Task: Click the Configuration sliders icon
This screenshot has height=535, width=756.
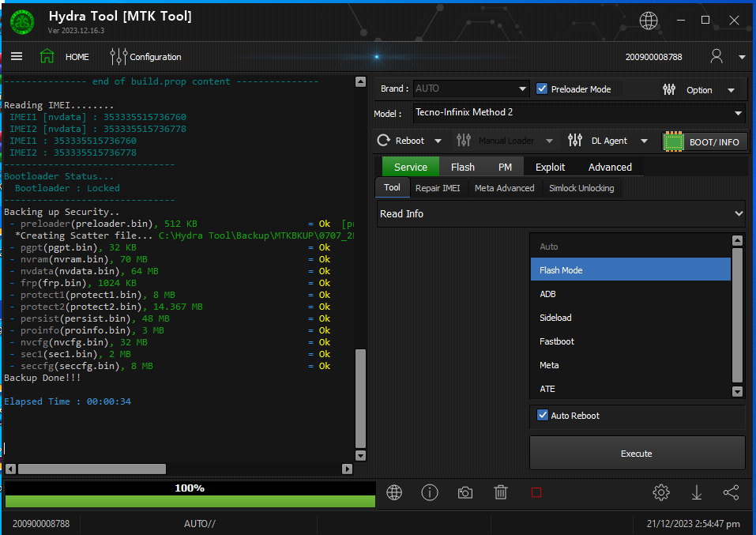Action: 118,56
